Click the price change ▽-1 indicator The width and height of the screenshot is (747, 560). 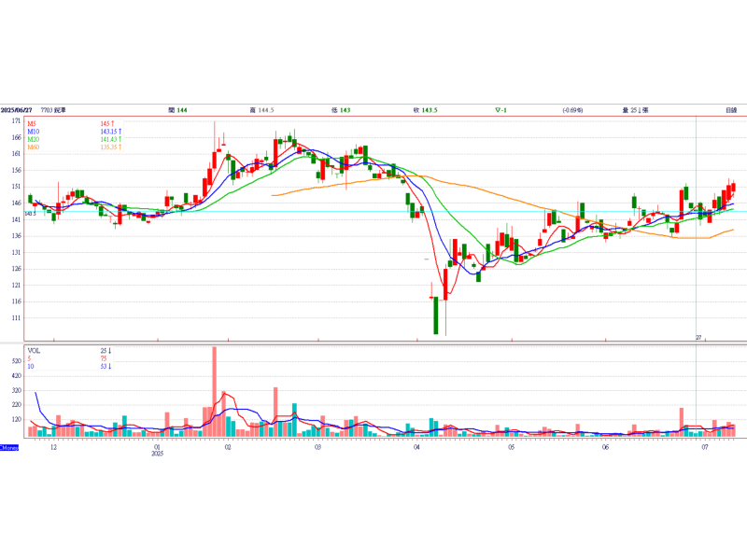[x=500, y=110]
